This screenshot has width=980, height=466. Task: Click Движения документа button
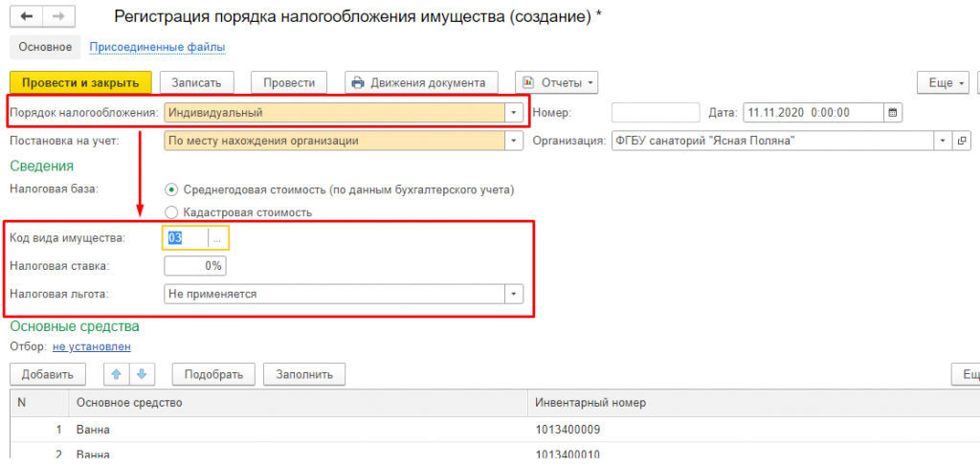pyautogui.click(x=421, y=83)
